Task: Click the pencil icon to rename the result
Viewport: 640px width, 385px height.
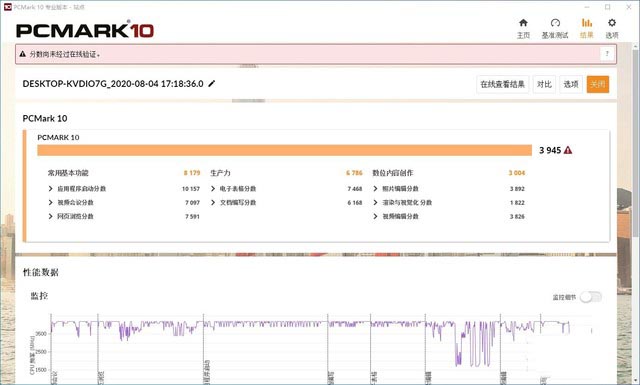Action: tap(211, 84)
